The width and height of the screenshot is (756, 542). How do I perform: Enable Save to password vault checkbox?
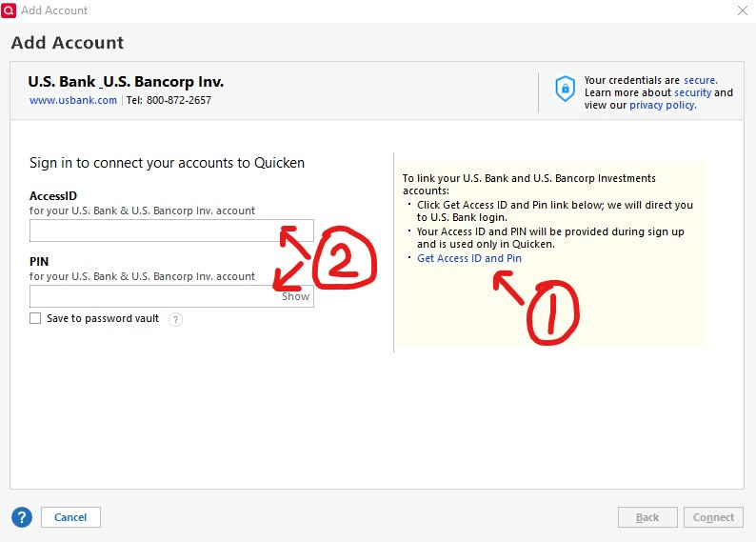(x=35, y=318)
